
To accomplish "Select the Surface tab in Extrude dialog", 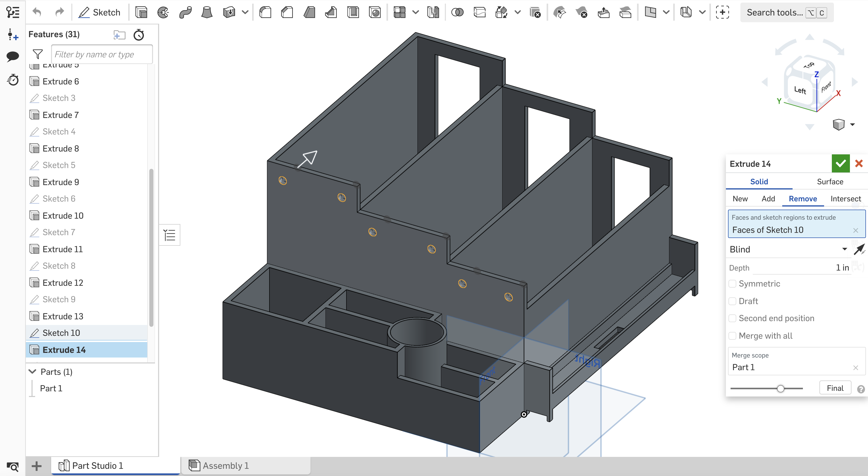I will (829, 181).
